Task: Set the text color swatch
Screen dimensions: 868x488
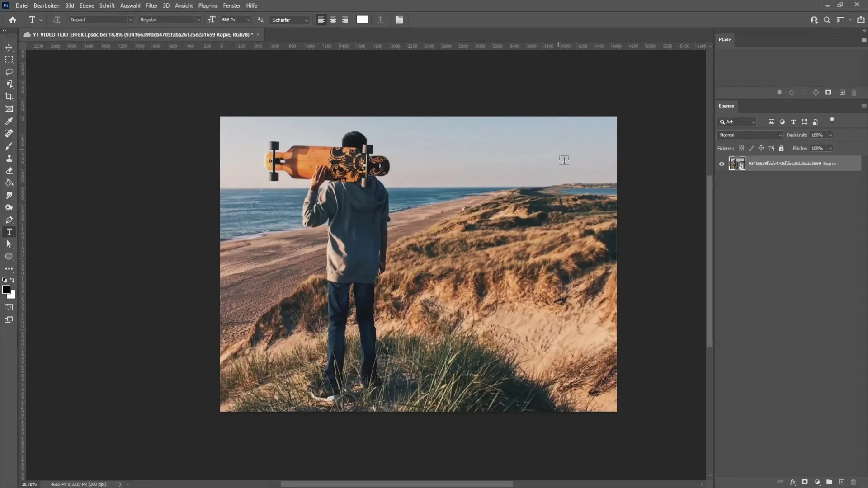Action: pyautogui.click(x=363, y=19)
